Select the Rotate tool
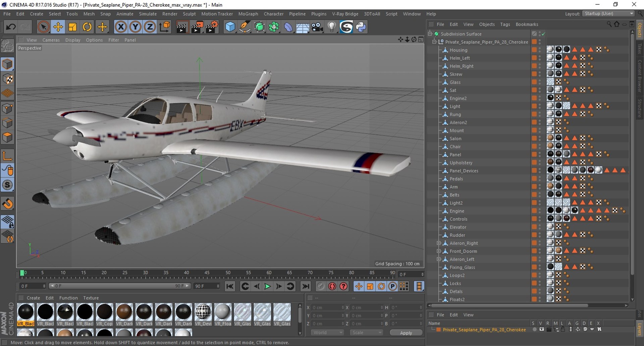Image resolution: width=644 pixels, height=346 pixels. click(x=87, y=27)
